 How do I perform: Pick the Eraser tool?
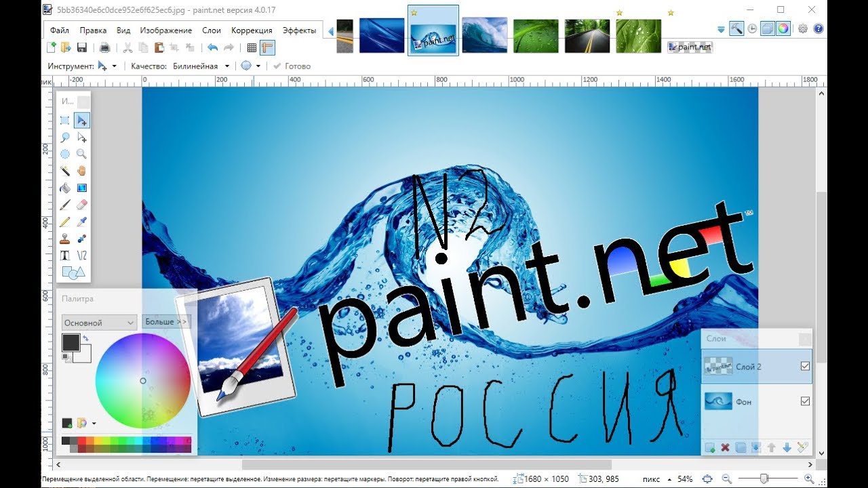(82, 205)
